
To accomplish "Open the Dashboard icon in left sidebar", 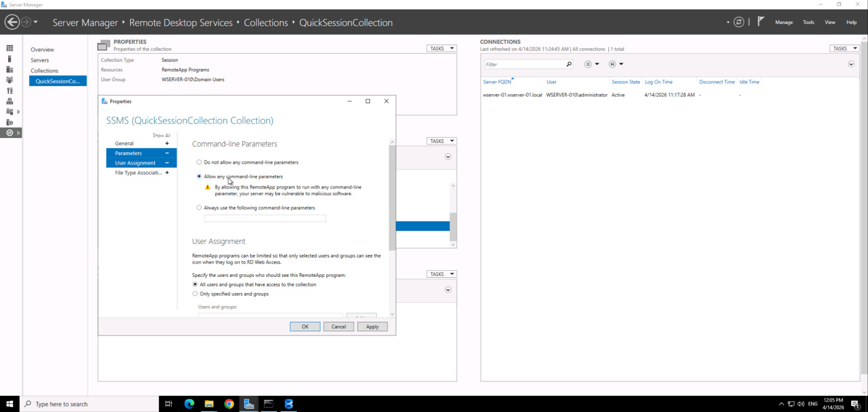I will point(9,48).
